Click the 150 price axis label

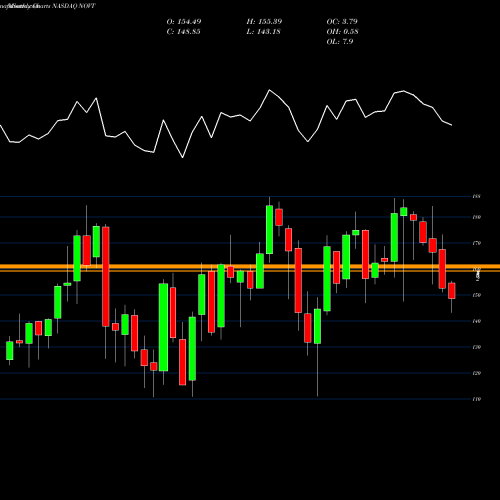coord(477,295)
